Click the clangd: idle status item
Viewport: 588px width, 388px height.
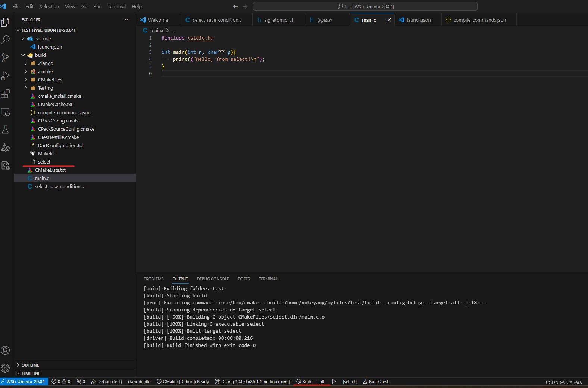[x=139, y=382]
